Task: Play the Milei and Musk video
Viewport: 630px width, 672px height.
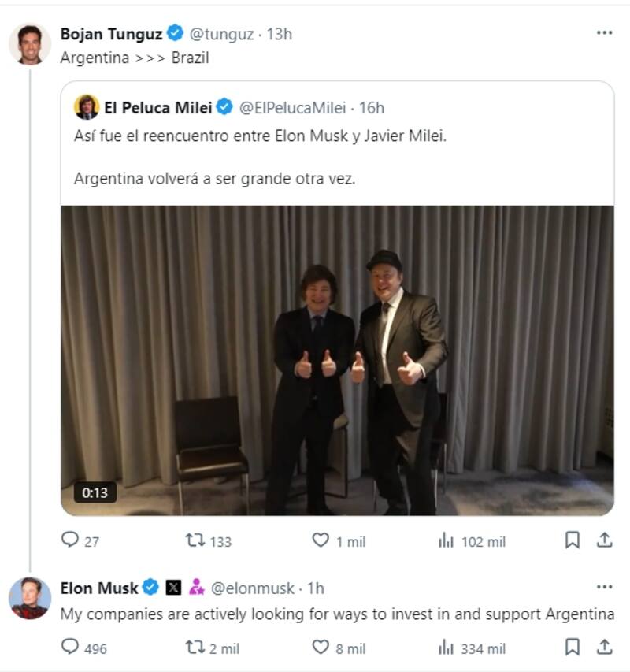Action: (x=337, y=361)
